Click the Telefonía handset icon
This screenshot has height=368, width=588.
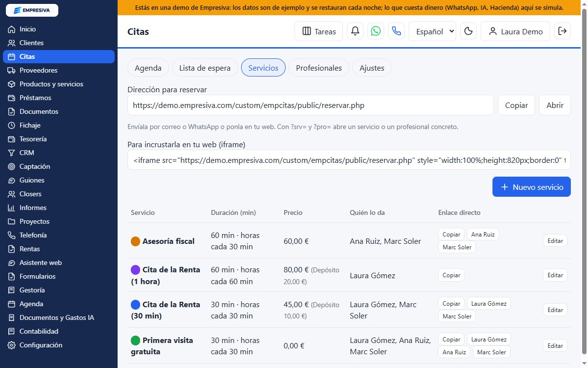pyautogui.click(x=12, y=236)
